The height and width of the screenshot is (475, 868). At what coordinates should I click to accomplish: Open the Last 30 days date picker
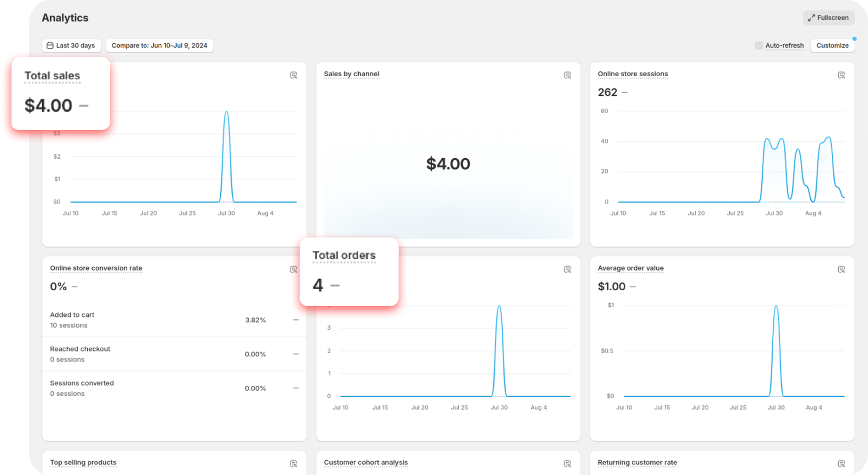[x=71, y=46]
